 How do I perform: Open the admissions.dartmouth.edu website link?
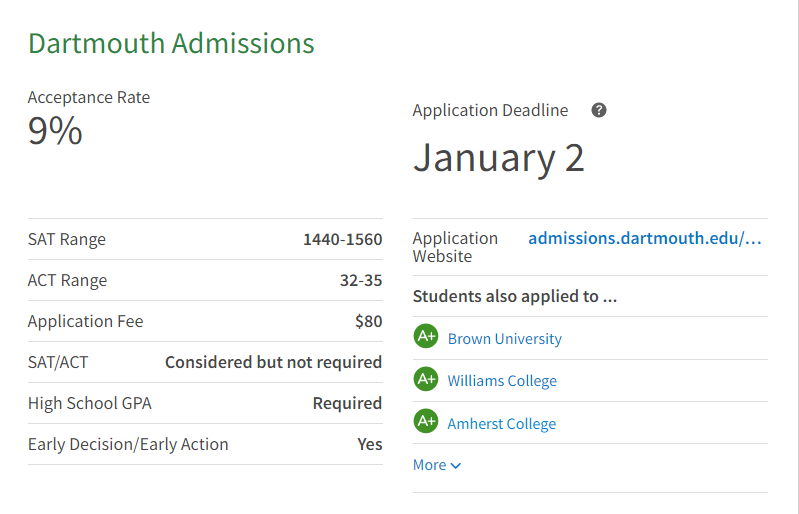coord(645,238)
